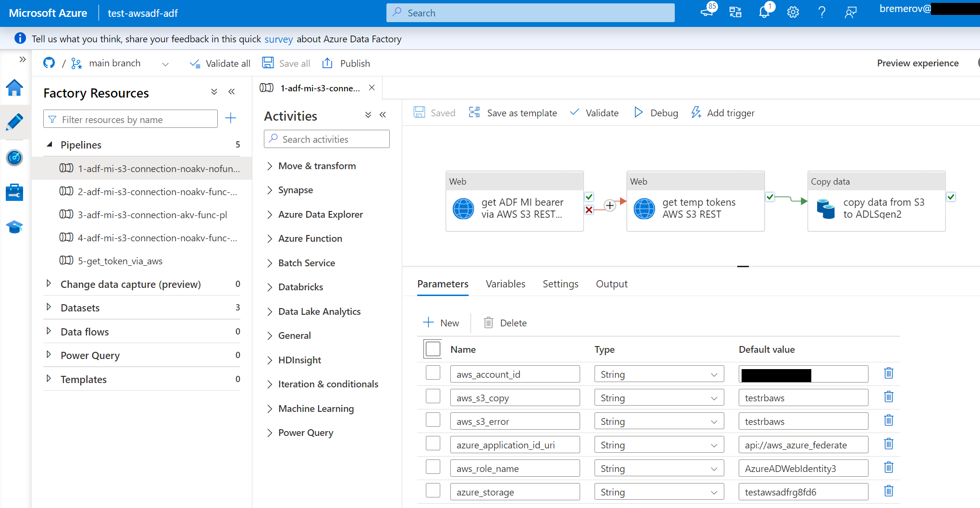Click the plus icon to add resource
This screenshot has height=508, width=980.
[x=231, y=118]
